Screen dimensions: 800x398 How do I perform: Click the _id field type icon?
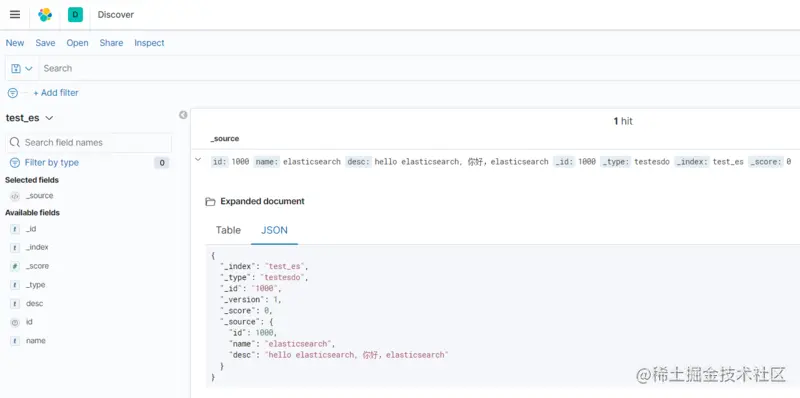click(x=15, y=229)
